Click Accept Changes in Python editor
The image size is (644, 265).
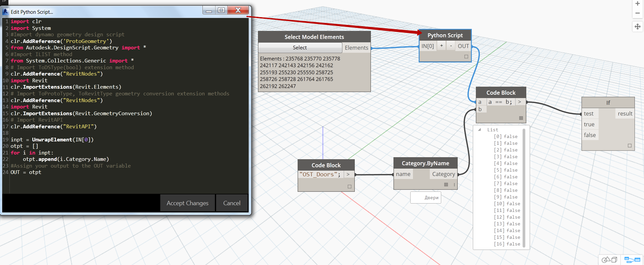188,203
